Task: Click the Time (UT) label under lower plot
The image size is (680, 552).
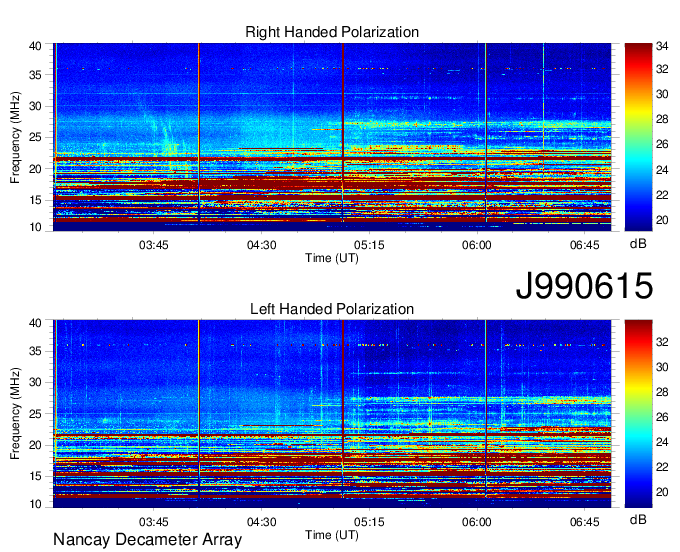Action: pos(332,535)
